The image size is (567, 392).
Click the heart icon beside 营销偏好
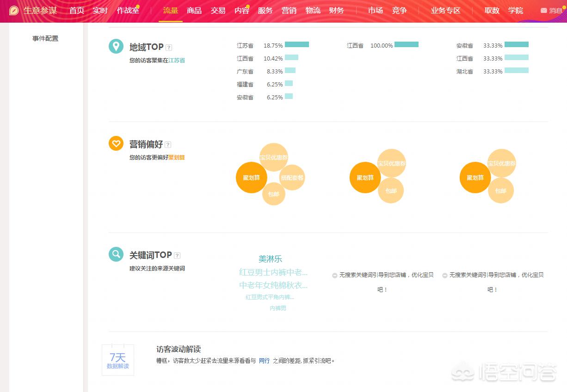point(116,143)
